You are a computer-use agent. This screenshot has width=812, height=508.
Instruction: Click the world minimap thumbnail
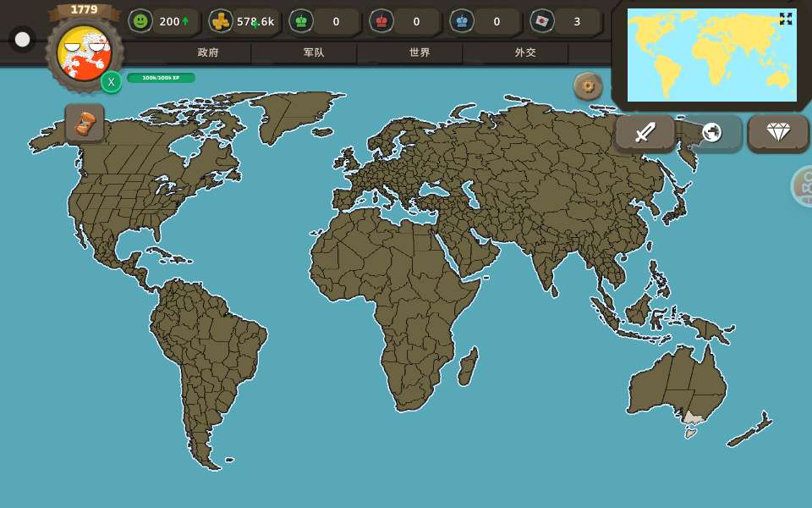[x=712, y=55]
